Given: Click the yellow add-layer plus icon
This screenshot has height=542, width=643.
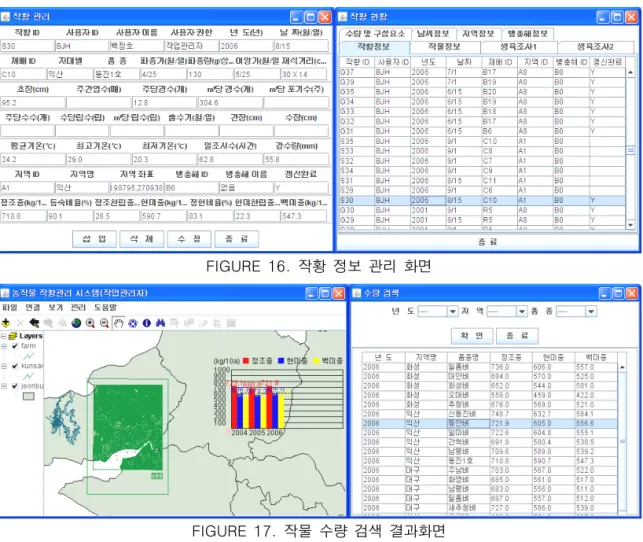Looking at the screenshot, I should pos(6,323).
